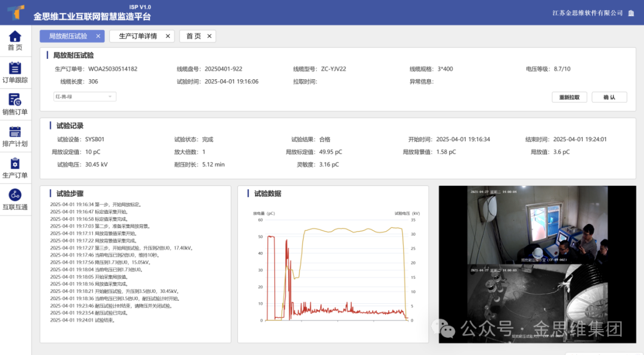The image size is (644, 355).
Task: Switch to the 首页 tab
Action: pos(193,36)
